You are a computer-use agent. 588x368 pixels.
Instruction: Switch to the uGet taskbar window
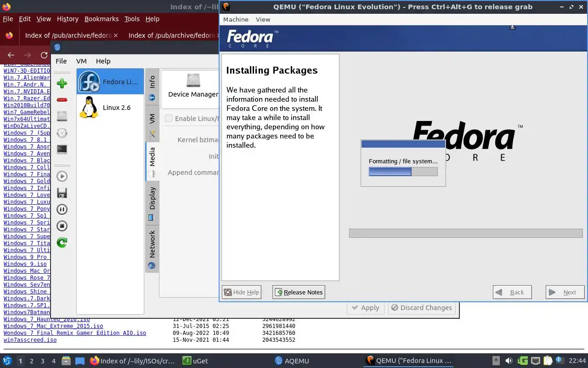point(195,361)
